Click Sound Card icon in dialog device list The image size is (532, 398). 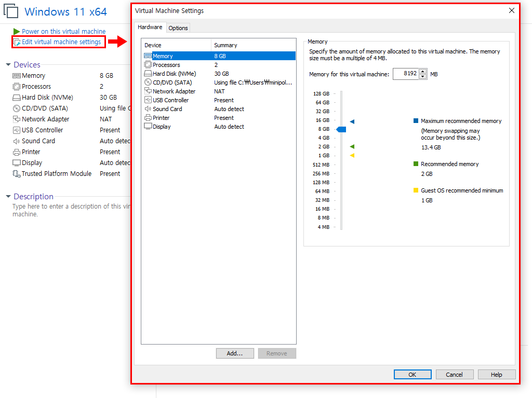[148, 109]
